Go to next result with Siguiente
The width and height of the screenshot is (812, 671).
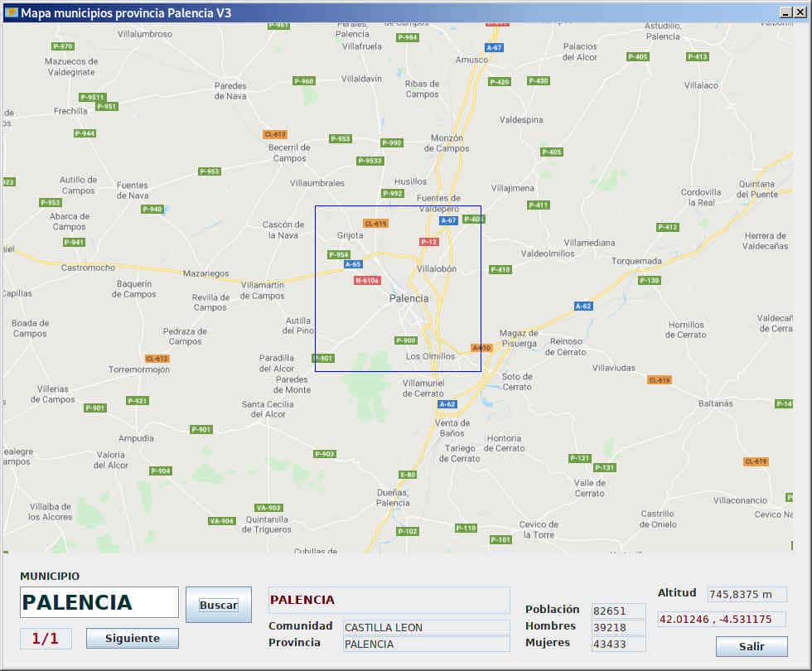(132, 639)
